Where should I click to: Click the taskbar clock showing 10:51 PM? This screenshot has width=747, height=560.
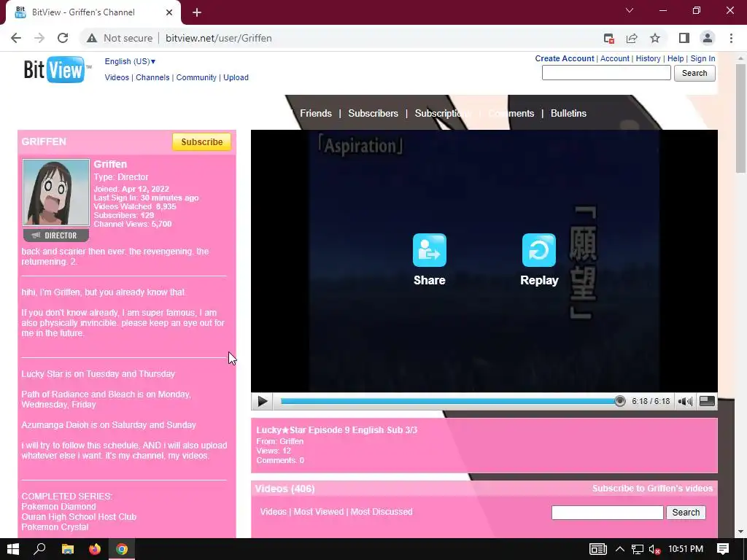tap(686, 549)
